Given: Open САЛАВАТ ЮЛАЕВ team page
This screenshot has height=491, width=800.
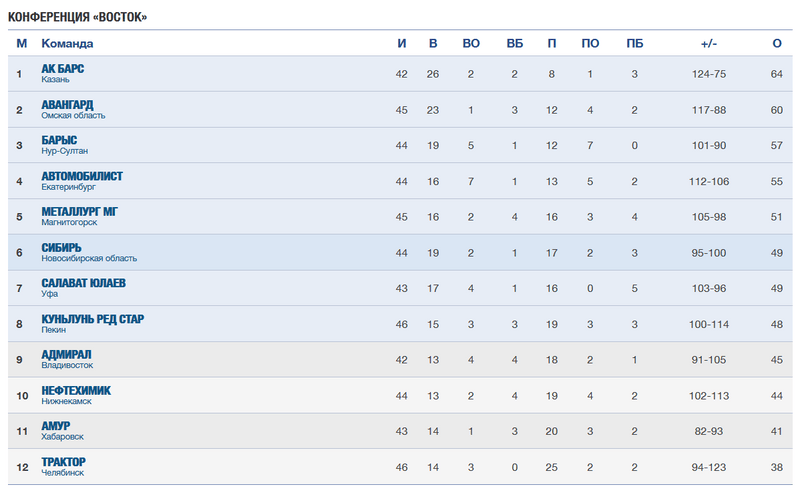Looking at the screenshot, I should pyautogui.click(x=83, y=283).
